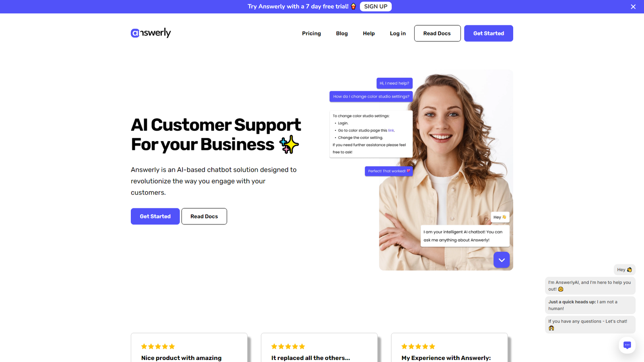This screenshot has width=644, height=362.
Task: Open the Help menu item
Action: 369,33
